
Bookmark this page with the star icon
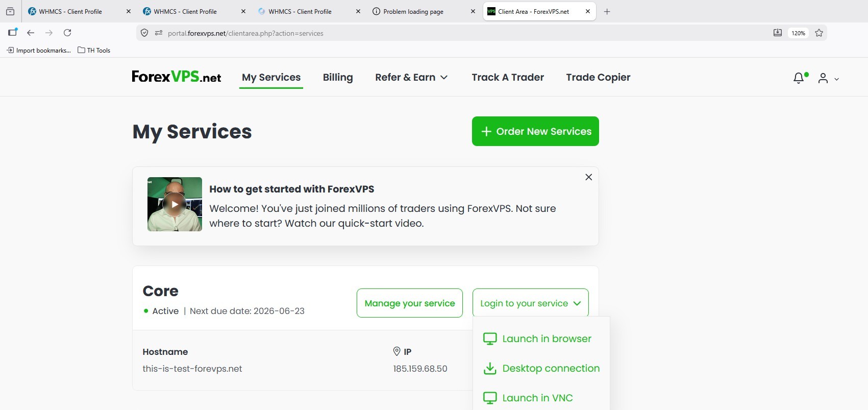[x=819, y=33]
